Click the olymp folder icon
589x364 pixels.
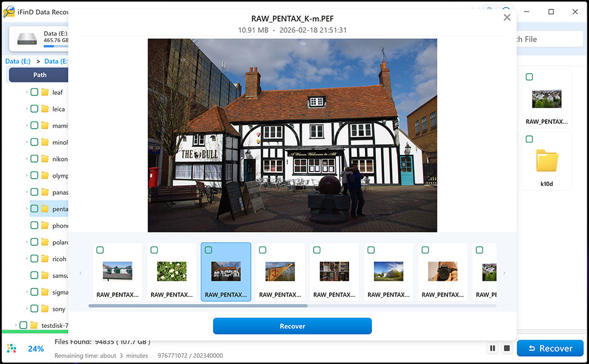(x=45, y=175)
